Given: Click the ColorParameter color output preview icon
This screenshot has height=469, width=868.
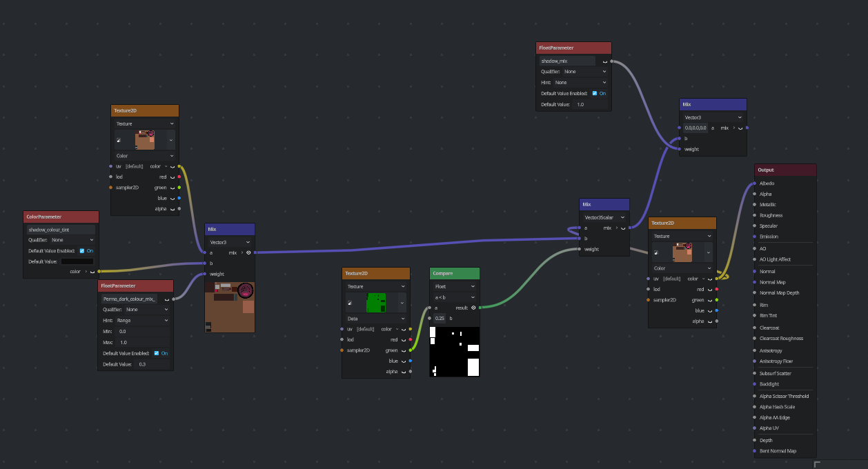Looking at the screenshot, I should tap(92, 272).
